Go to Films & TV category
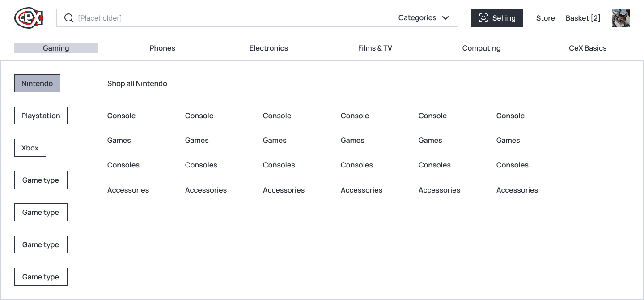The height and width of the screenshot is (300, 644). pos(375,48)
